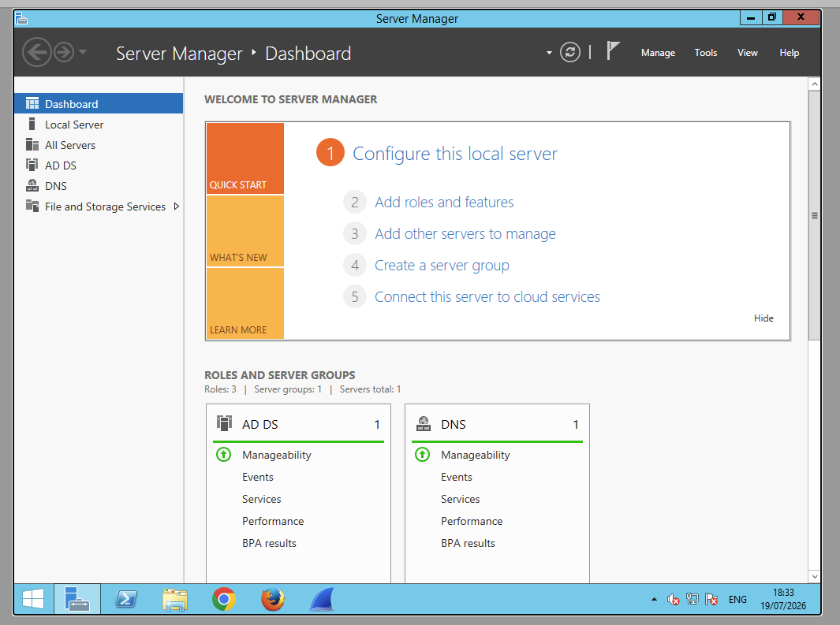Open File Explorer from the taskbar
The width and height of the screenshot is (840, 625).
[174, 599]
